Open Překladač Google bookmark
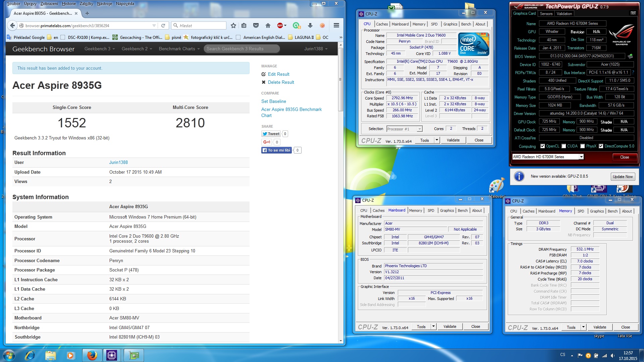Image resolution: width=644 pixels, height=362 pixels. coord(26,37)
